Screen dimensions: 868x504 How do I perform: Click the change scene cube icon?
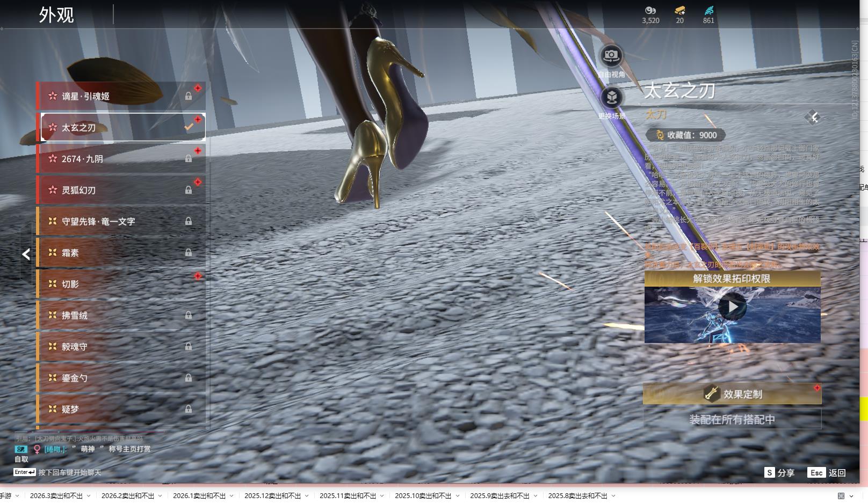pyautogui.click(x=611, y=98)
